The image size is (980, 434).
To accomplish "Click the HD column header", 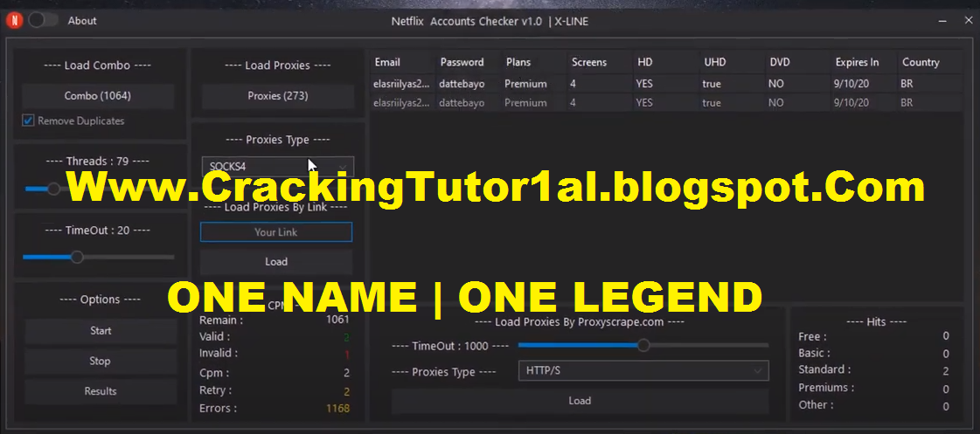I will click(x=644, y=63).
